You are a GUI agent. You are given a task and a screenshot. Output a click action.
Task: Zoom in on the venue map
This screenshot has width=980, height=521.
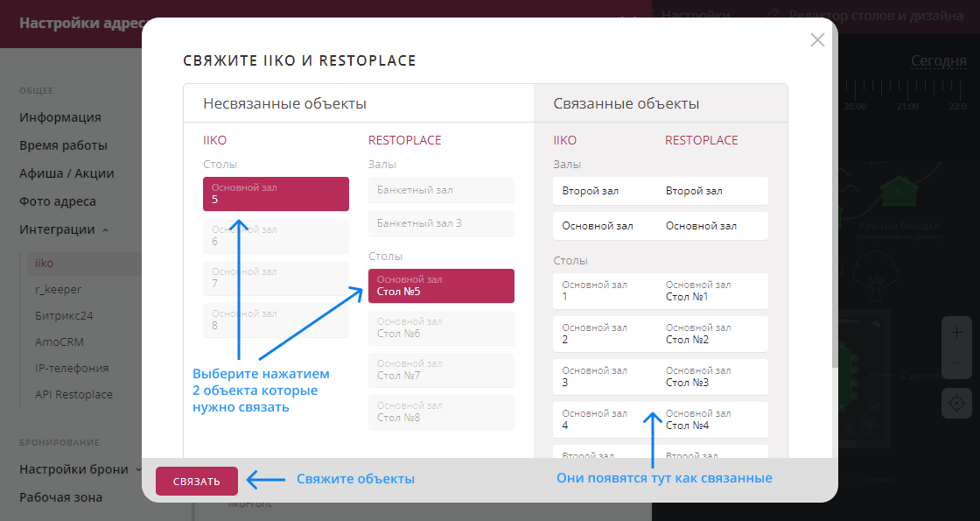click(955, 333)
